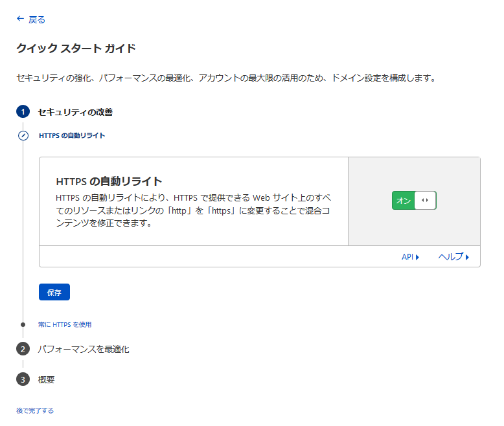Click the 後で完了する link
The height and width of the screenshot is (426, 504).
35,410
